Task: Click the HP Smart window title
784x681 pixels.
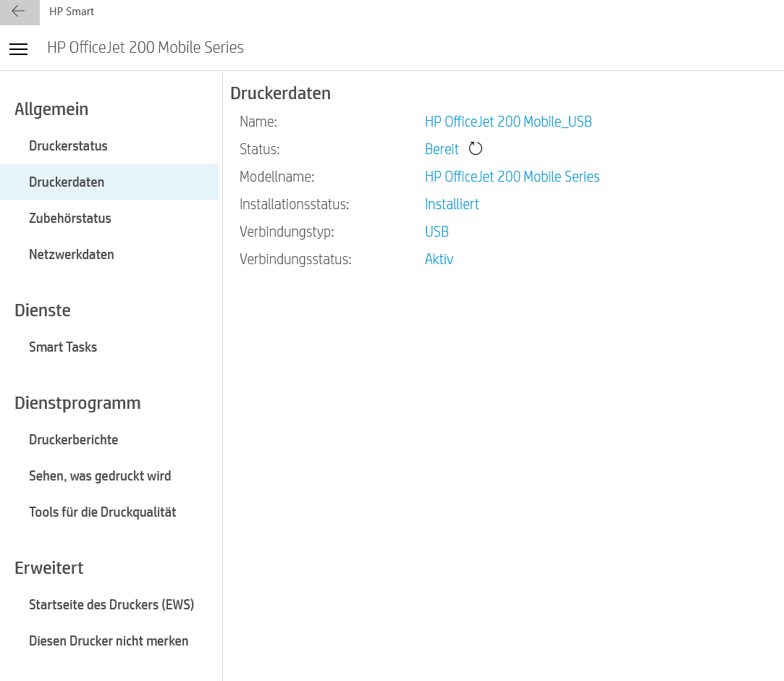Action: [72, 12]
